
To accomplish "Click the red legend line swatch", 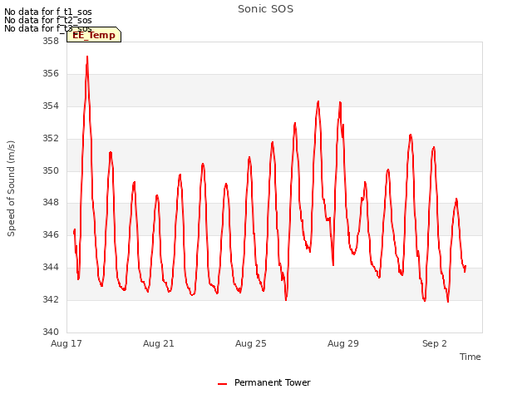I will [222, 384].
